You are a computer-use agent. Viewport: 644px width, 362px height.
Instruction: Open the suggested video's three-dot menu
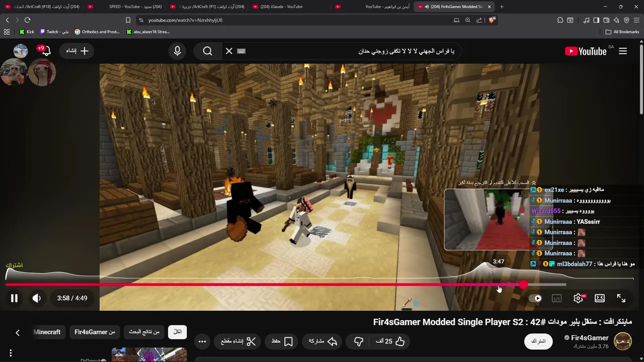click(11, 353)
